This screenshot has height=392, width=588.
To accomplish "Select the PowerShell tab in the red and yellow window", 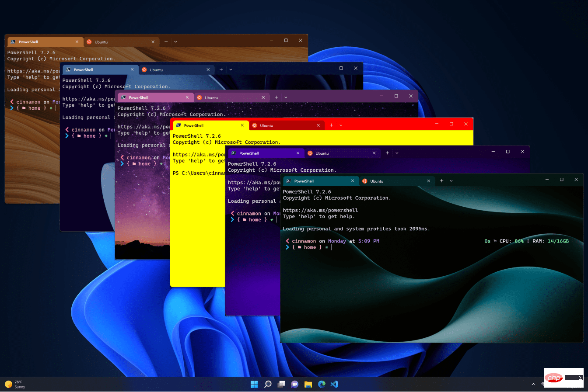I will click(210, 125).
